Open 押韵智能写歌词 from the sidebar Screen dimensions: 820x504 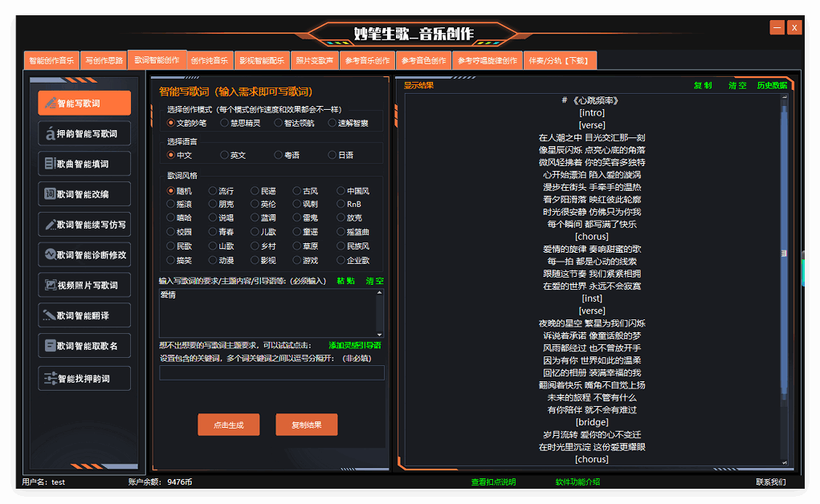tap(84, 133)
